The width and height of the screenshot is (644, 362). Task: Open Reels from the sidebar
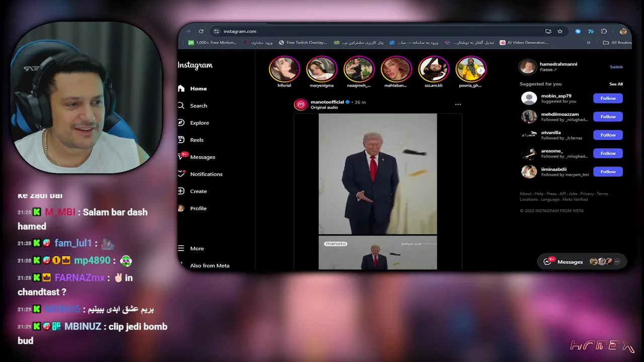click(191, 140)
